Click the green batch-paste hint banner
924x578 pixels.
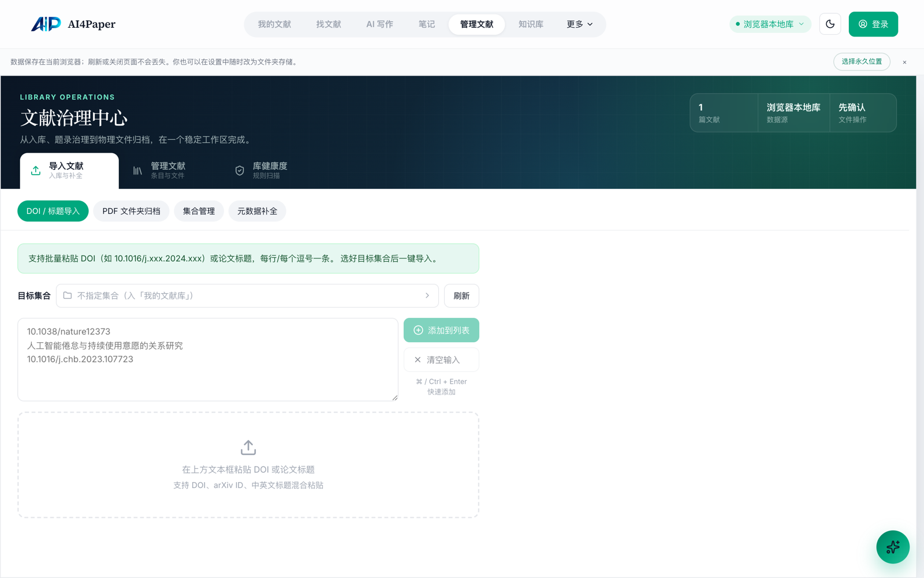point(248,258)
